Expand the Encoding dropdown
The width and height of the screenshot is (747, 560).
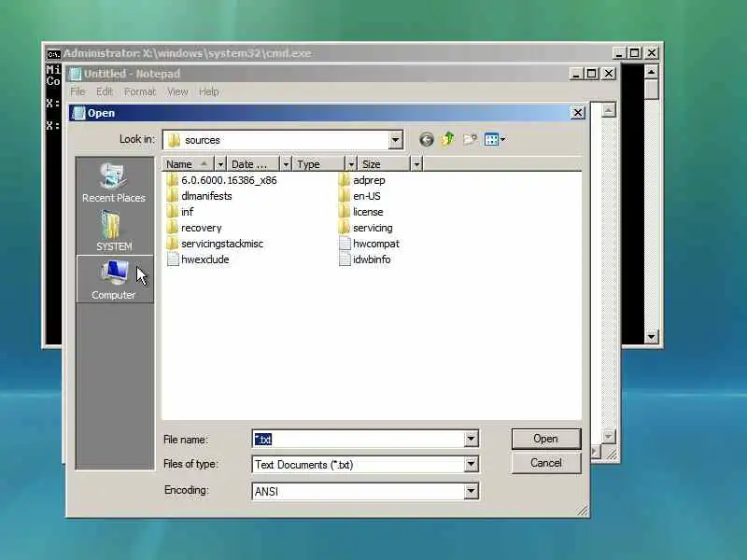(471, 491)
